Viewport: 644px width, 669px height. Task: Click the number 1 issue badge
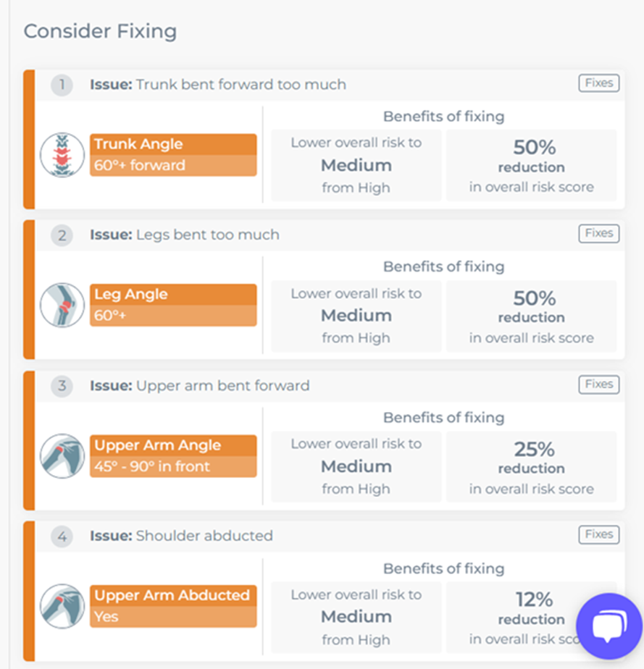click(x=62, y=85)
